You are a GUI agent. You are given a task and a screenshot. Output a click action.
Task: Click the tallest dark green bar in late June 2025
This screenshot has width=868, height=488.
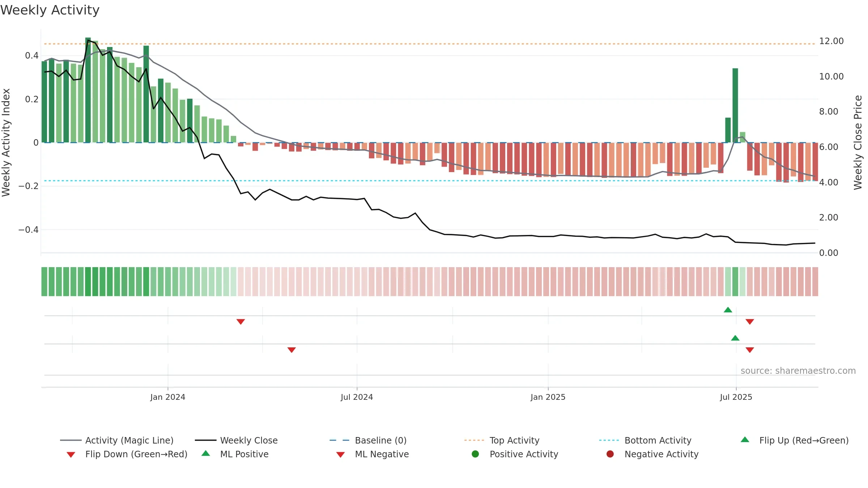735,105
